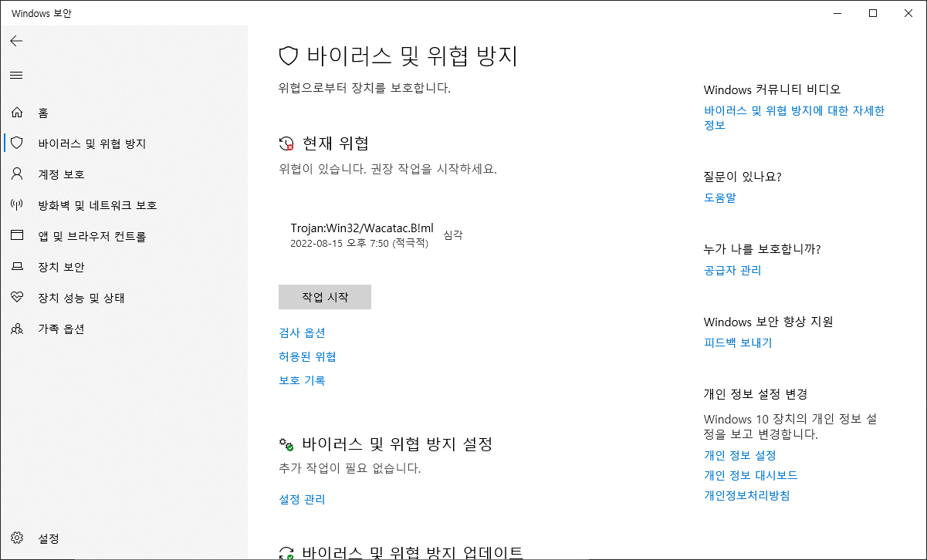Maximize the Windows 보안 window

pyautogui.click(x=873, y=12)
